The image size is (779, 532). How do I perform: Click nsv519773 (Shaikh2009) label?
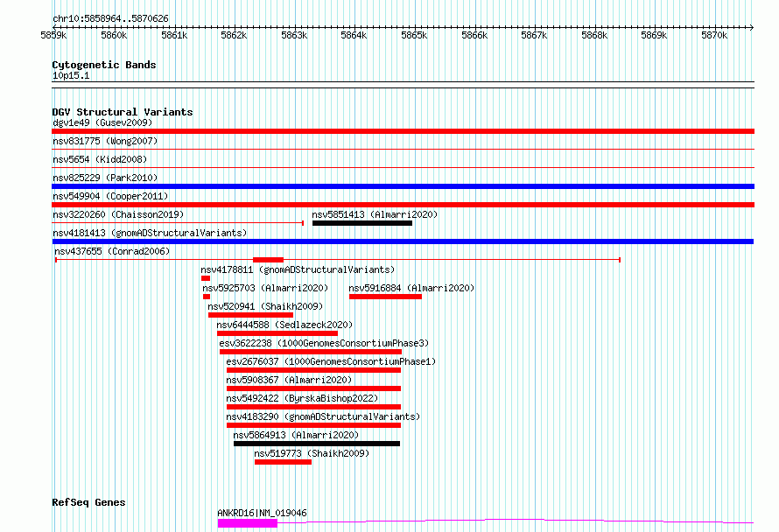tap(312, 453)
